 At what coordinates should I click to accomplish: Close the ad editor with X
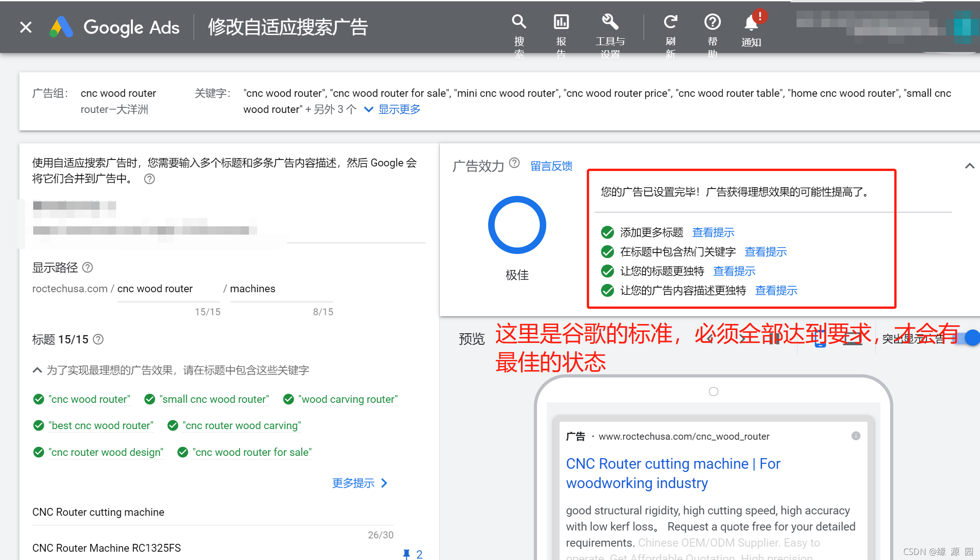click(26, 27)
